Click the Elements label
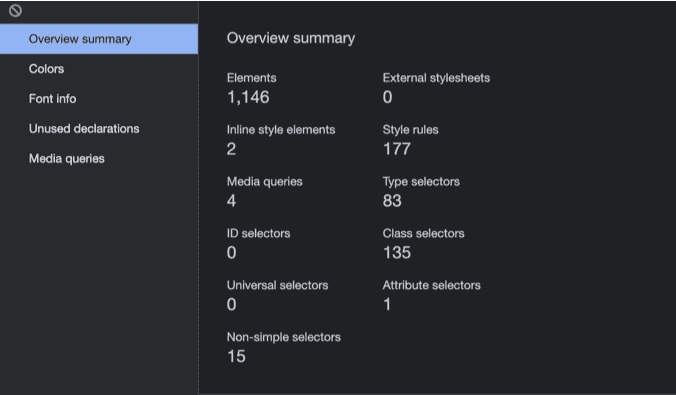The width and height of the screenshot is (676, 395). pos(252,78)
